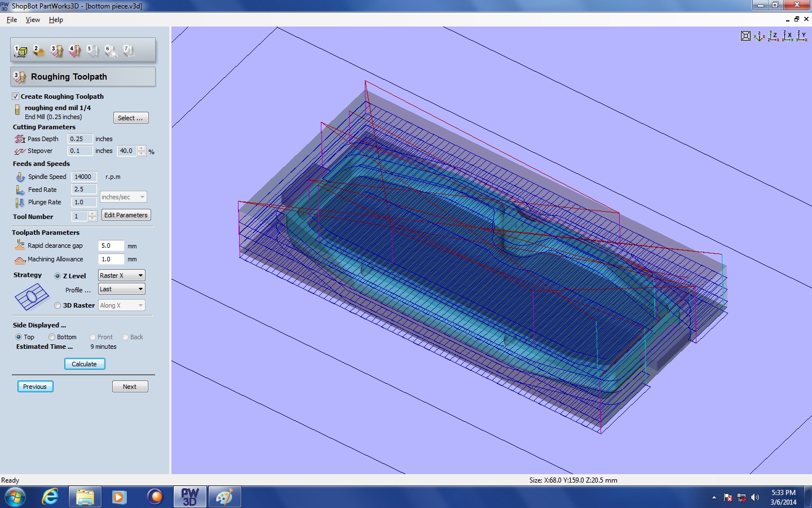Open Internet Explorer from the taskbar
Screen dimensions: 812x508
click(x=50, y=497)
